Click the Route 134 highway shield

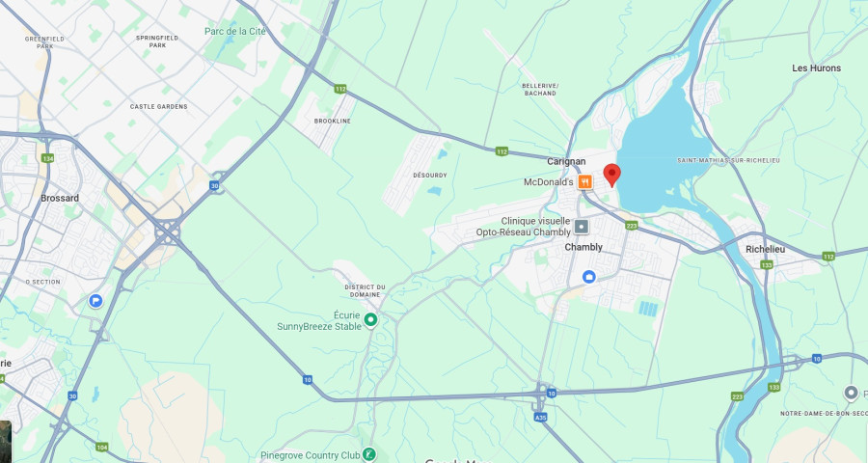pos(47,158)
